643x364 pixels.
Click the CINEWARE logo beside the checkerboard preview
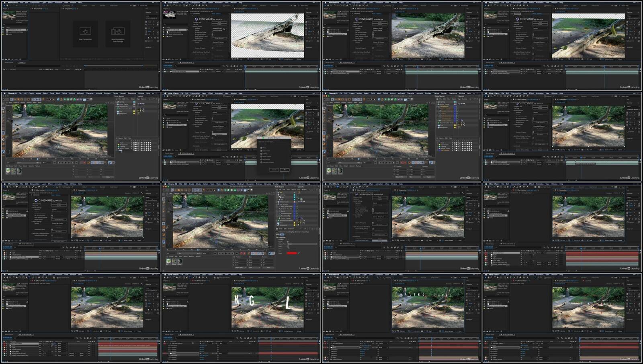pyautogui.click(x=208, y=19)
